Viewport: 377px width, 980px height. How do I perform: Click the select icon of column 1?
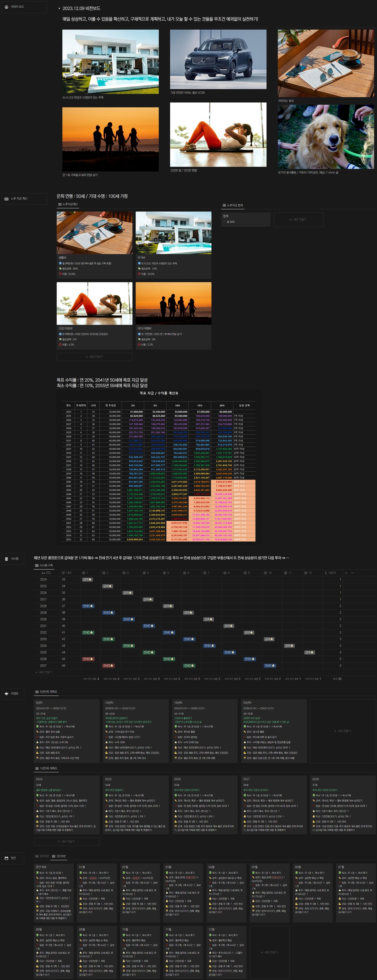pos(84,573)
